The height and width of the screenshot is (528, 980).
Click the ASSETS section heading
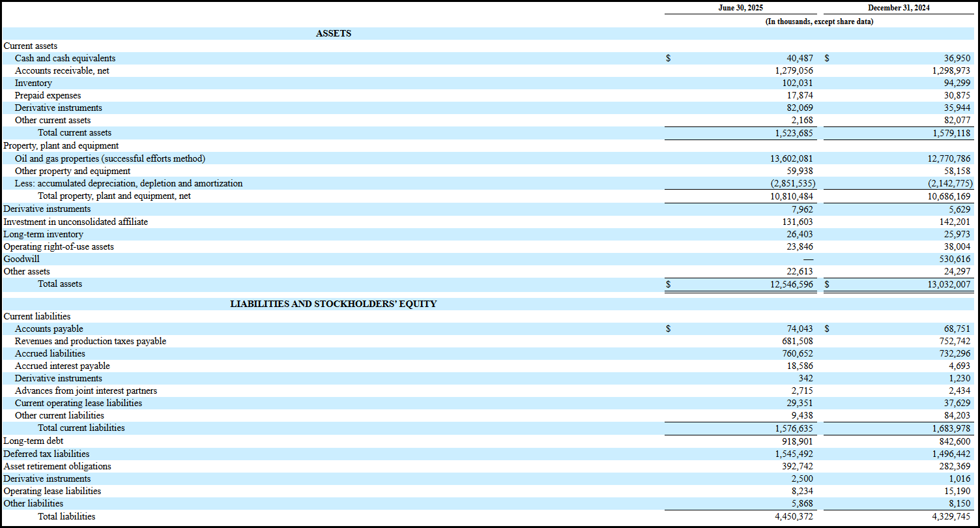pos(334,33)
